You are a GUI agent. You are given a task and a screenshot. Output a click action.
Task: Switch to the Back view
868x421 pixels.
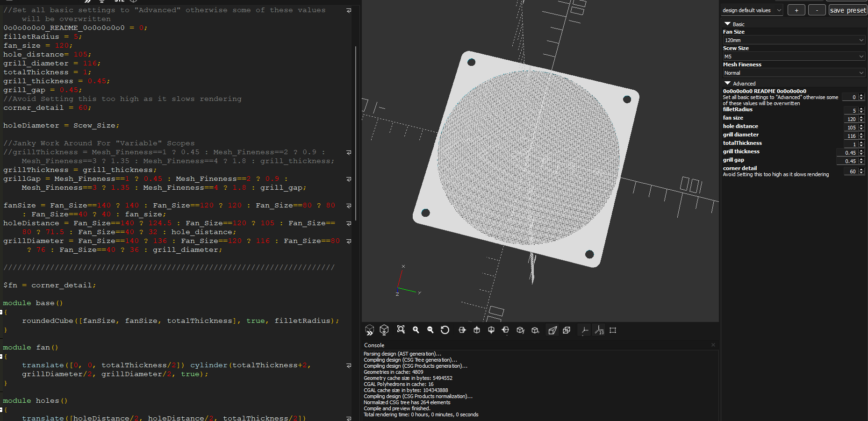[x=535, y=330]
